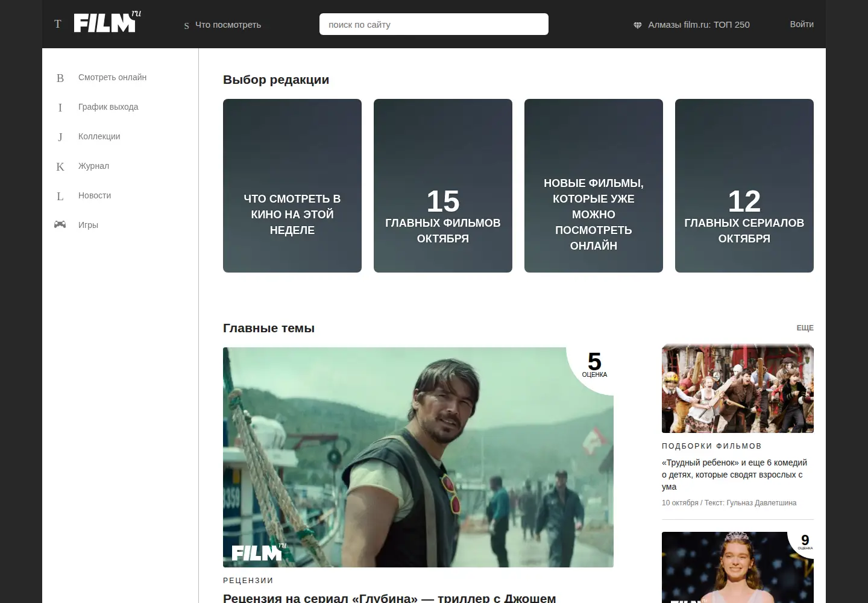Go to homepage via the FILM.ru header logo

coord(107,22)
